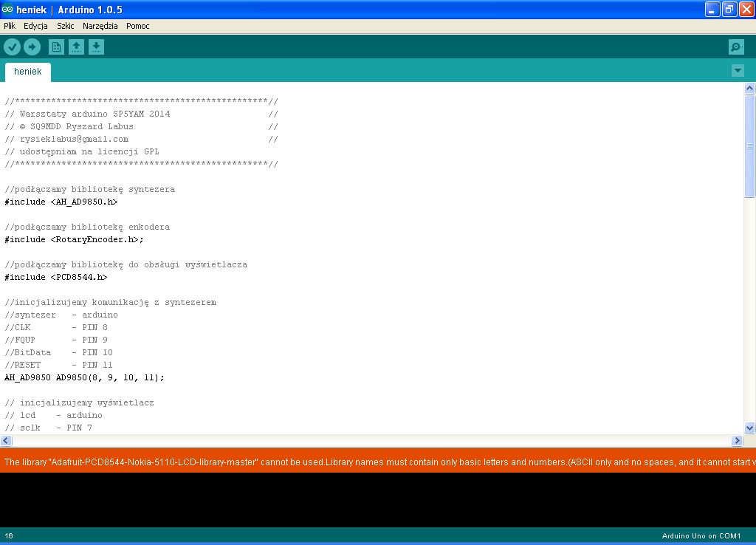
Task: Click the Open sketch up-arrow icon
Action: (76, 47)
